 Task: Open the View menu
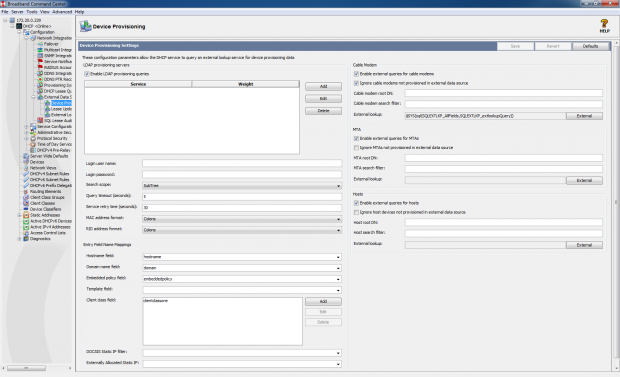(x=45, y=12)
